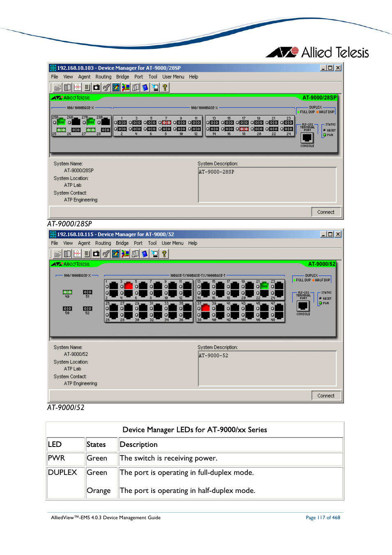The width and height of the screenshot is (392, 555).
Task: Click the question mark help icon in AT-9000/52 toolbar
Action: (164, 254)
